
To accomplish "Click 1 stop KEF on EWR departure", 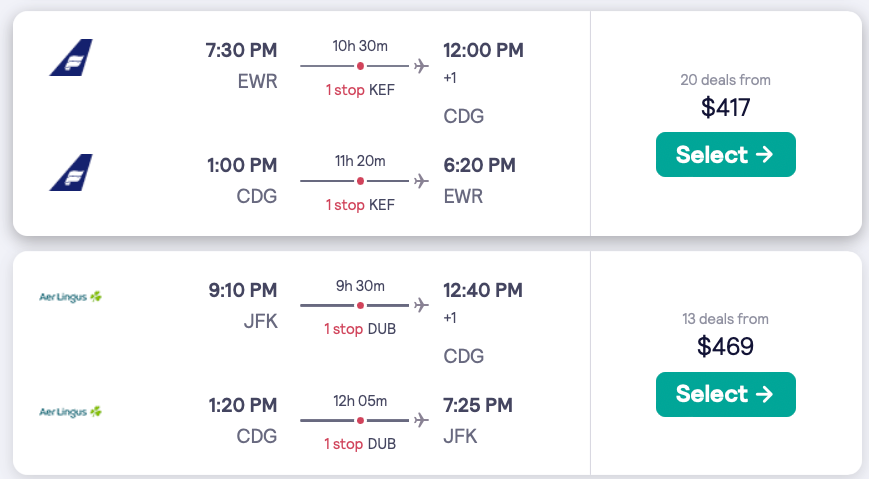I will (360, 89).
